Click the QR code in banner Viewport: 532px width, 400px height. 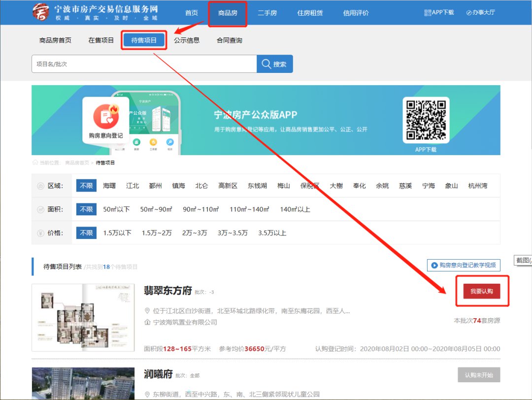pos(426,120)
